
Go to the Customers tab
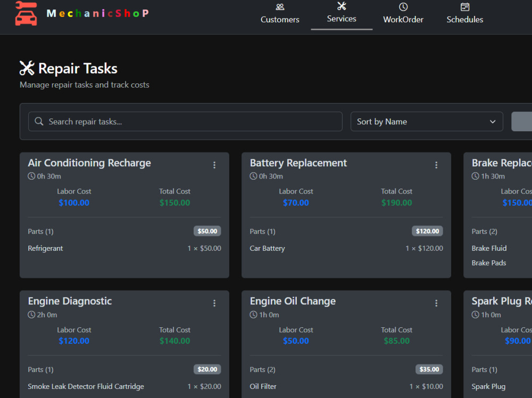[x=280, y=14]
